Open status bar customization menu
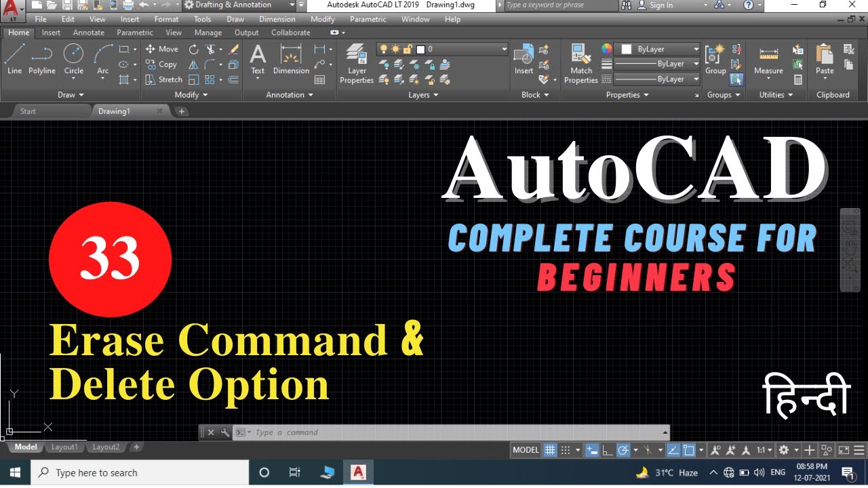The height and width of the screenshot is (488, 868). click(860, 450)
